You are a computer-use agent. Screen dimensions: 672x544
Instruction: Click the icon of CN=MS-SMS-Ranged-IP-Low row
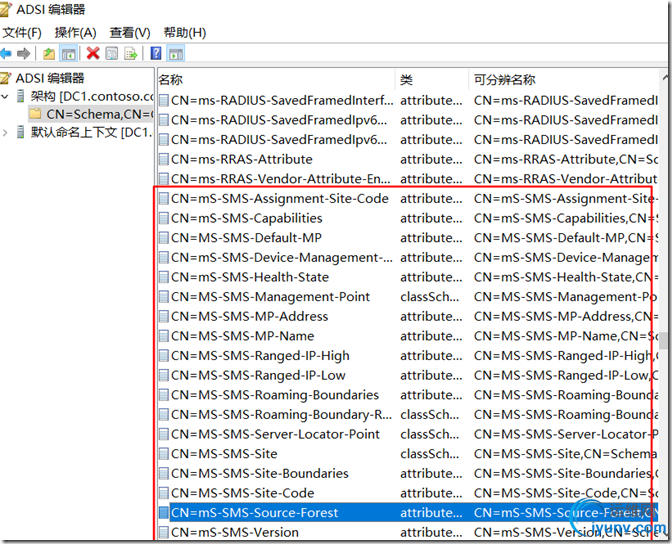coord(163,376)
